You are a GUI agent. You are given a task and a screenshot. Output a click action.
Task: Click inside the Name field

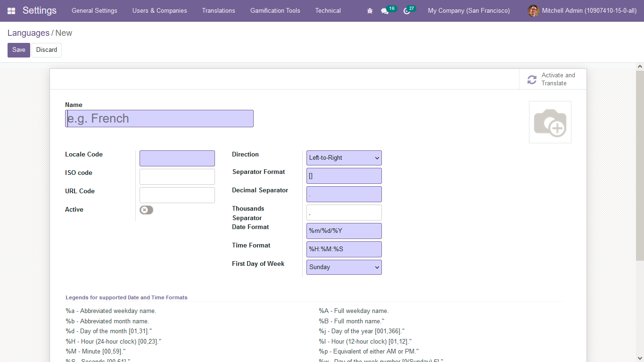pos(159,118)
